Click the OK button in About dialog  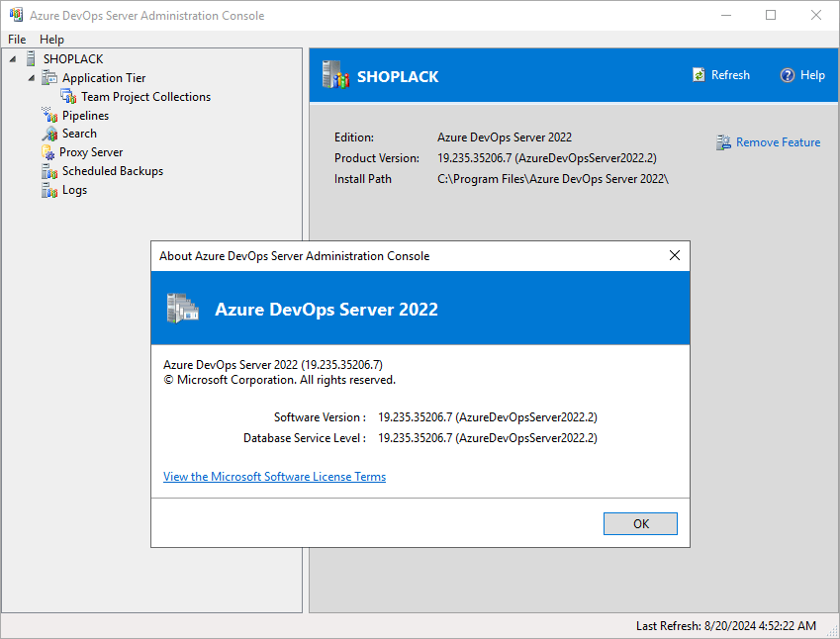[640, 523]
